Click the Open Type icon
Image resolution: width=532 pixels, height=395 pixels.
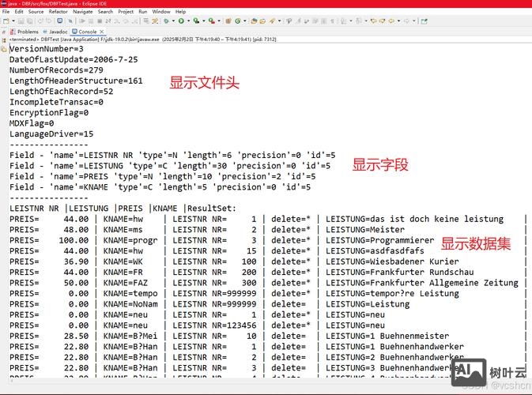coord(254,21)
